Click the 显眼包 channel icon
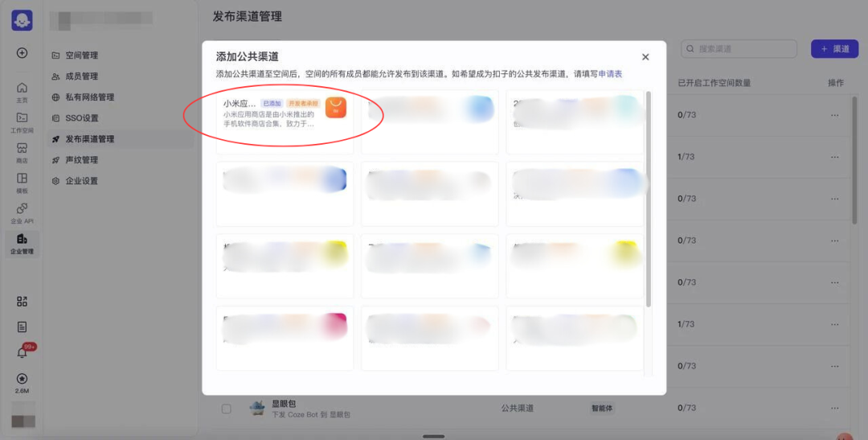The height and width of the screenshot is (440, 868). pyautogui.click(x=257, y=408)
